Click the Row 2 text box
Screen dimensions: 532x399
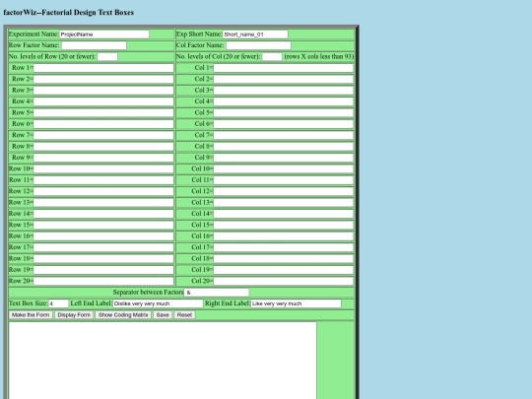(x=103, y=79)
